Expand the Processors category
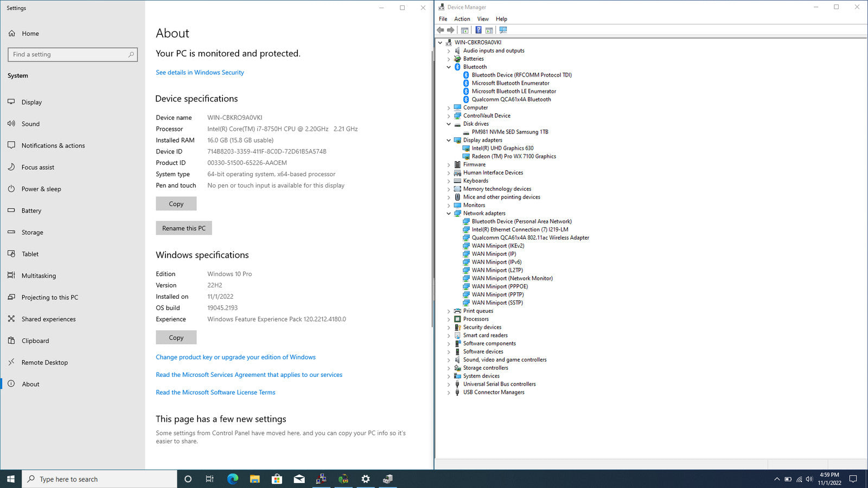868x488 pixels. coord(449,319)
